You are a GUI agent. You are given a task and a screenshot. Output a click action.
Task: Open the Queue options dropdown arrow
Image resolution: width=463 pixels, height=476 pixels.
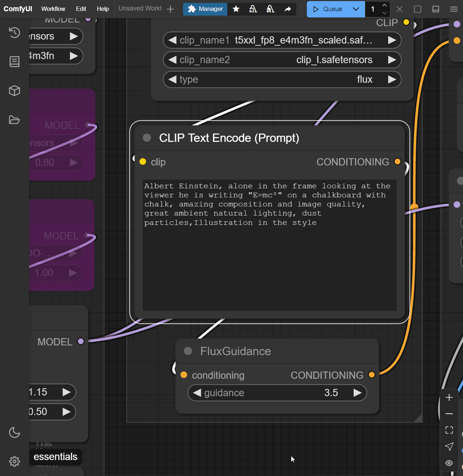coord(356,9)
